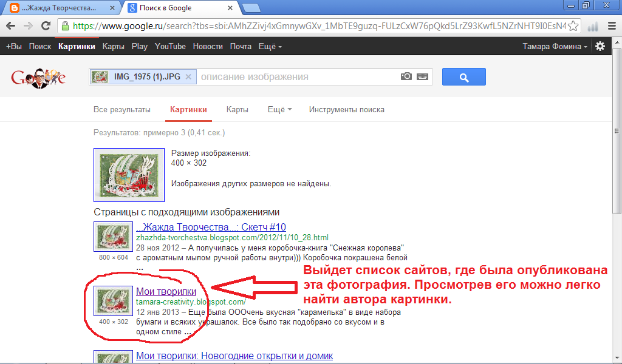Click Изображения других размеров не найдены text
Image resolution: width=622 pixels, height=364 pixels.
pyautogui.click(x=251, y=184)
